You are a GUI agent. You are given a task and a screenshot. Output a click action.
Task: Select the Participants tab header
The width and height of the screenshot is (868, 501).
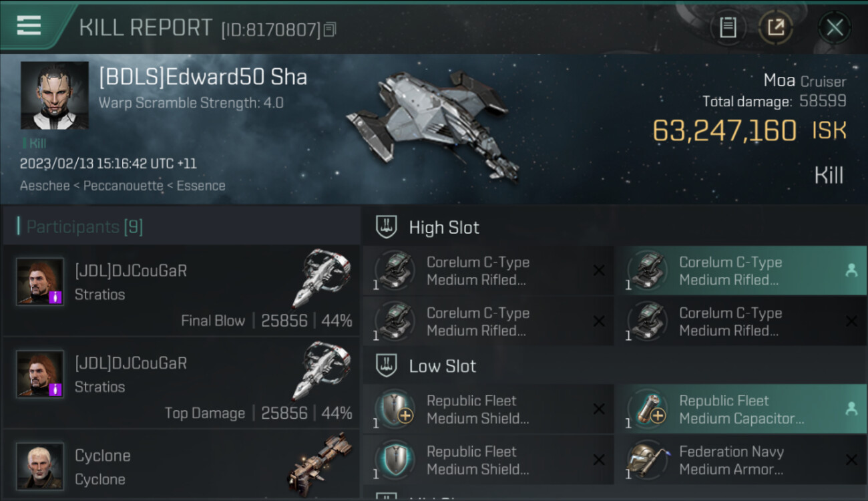84,227
